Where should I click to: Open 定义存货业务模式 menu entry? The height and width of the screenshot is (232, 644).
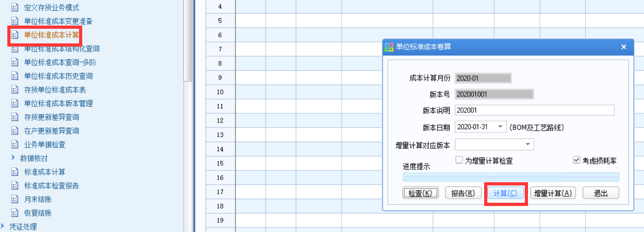(52, 8)
